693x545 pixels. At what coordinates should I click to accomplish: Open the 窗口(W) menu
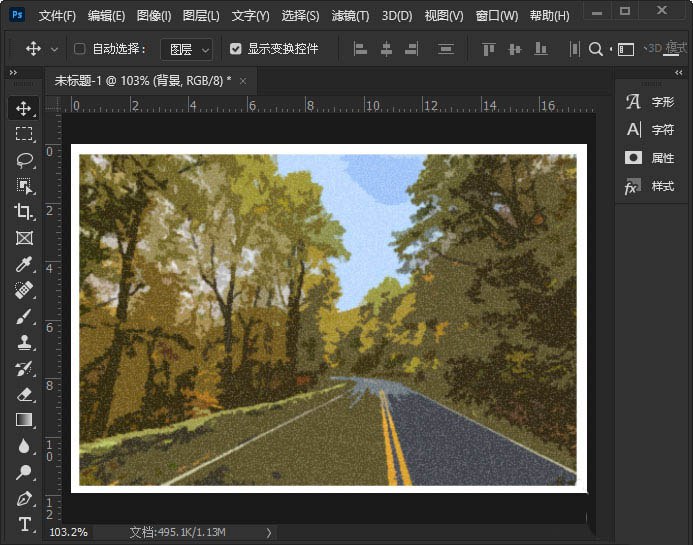pos(497,16)
